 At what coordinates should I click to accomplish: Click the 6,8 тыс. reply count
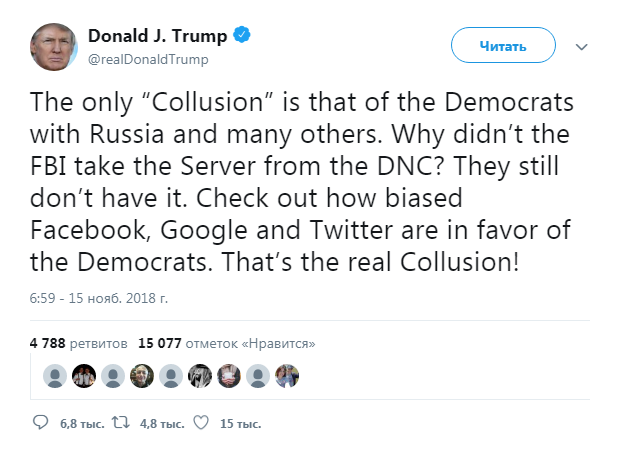(x=79, y=424)
